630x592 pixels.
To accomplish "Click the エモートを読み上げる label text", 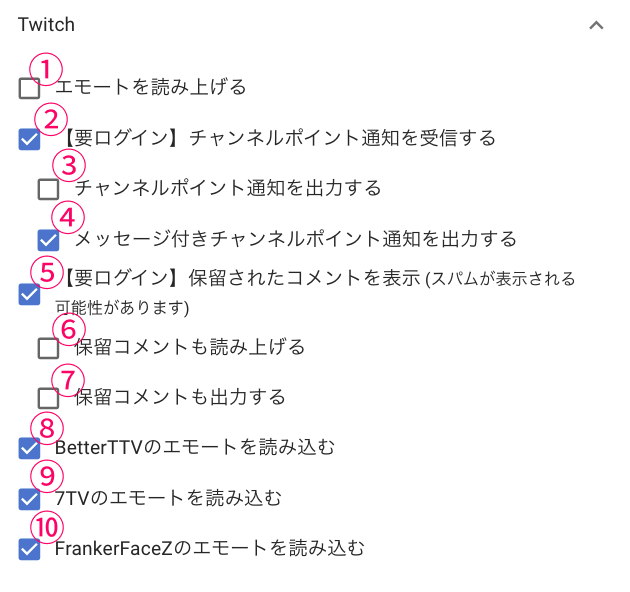I will click(150, 87).
